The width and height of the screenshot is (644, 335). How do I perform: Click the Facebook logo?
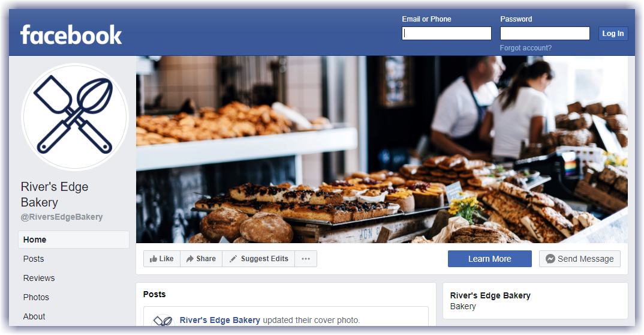click(71, 35)
